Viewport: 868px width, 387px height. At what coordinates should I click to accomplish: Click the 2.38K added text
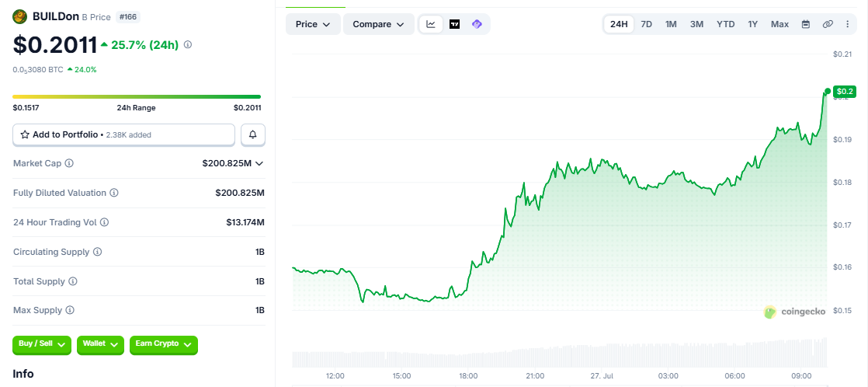(x=128, y=134)
